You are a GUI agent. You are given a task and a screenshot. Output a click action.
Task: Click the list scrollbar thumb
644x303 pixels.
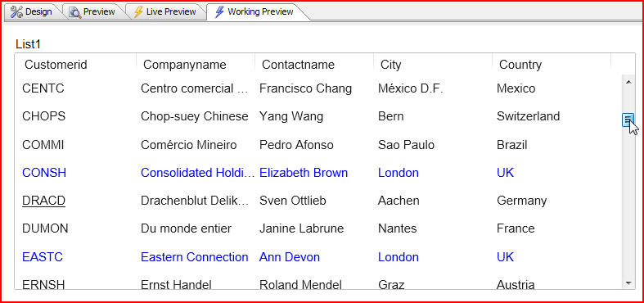(628, 120)
